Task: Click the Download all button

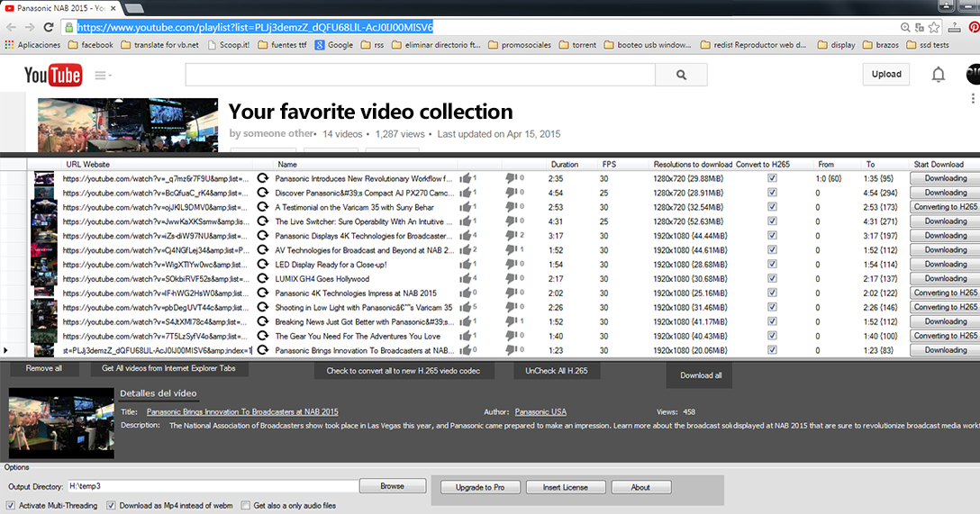Action: click(x=701, y=375)
